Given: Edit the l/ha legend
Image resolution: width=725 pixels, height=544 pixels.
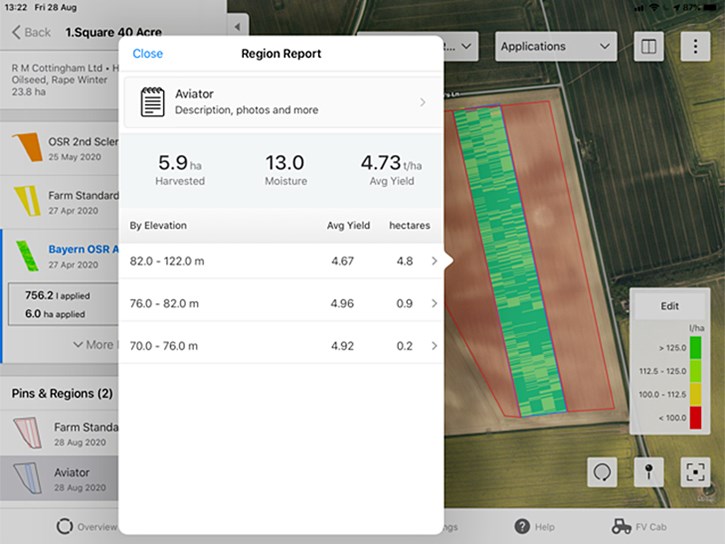Looking at the screenshot, I should [x=670, y=306].
